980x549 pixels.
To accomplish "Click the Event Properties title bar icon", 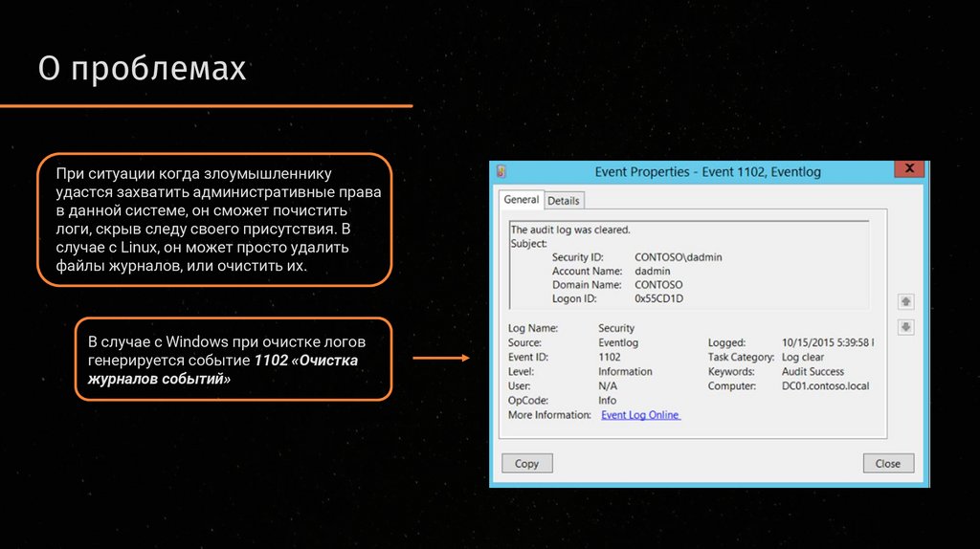I will pyautogui.click(x=501, y=171).
